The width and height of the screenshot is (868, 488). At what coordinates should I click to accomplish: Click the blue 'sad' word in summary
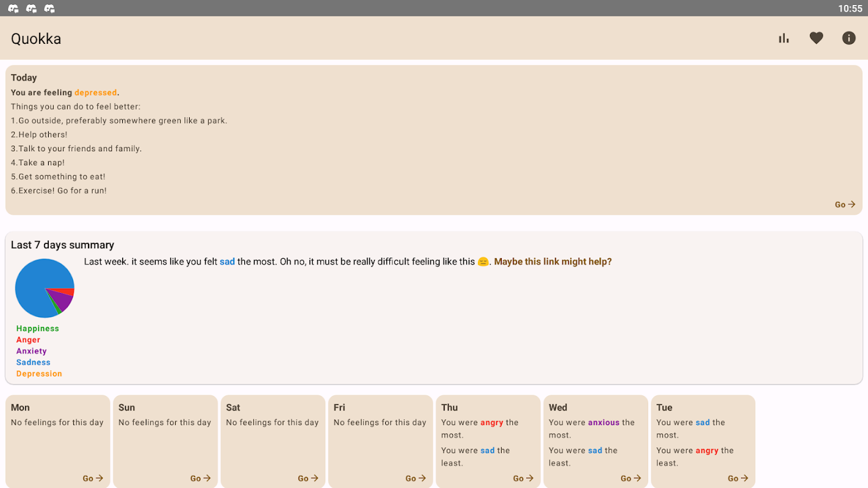click(227, 262)
